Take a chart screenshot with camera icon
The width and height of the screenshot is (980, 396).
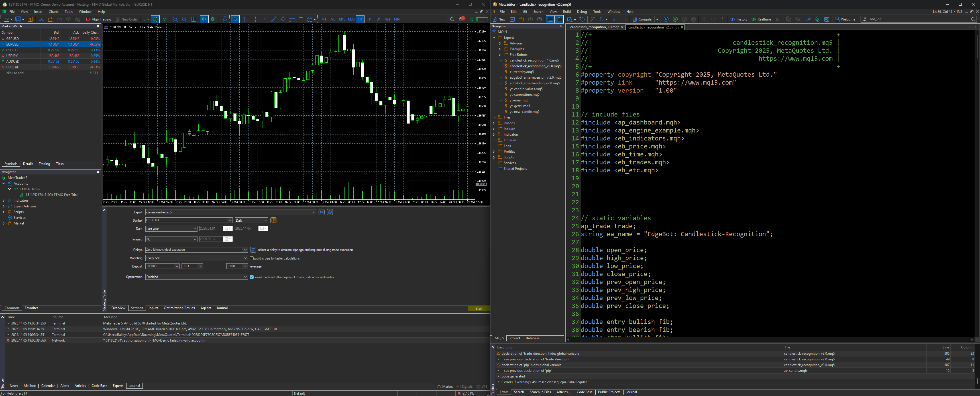pos(225,19)
